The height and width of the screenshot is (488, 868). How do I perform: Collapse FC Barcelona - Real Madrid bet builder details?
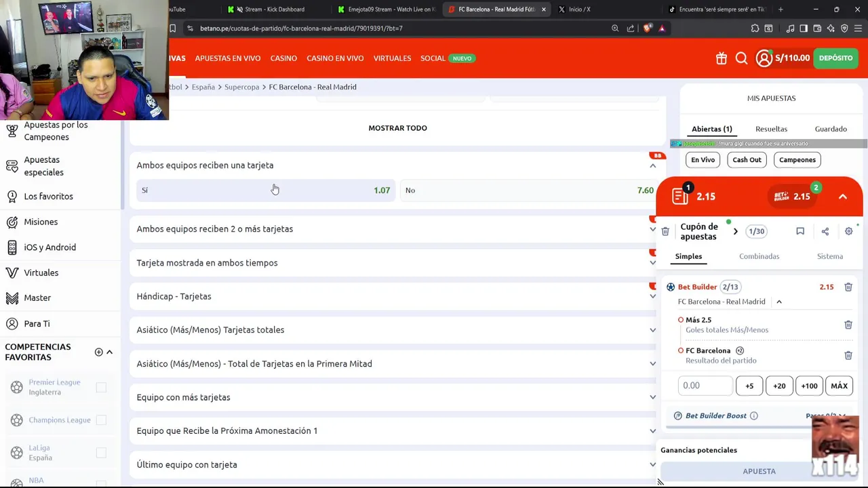pyautogui.click(x=779, y=302)
